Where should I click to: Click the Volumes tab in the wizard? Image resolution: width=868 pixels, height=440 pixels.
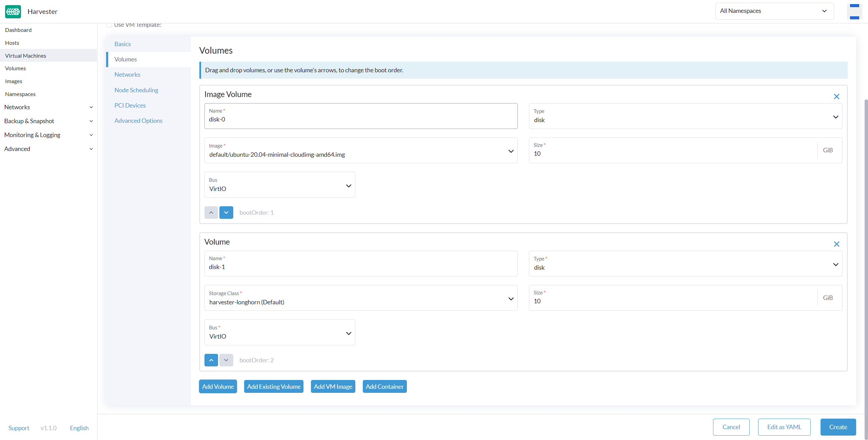(x=125, y=59)
